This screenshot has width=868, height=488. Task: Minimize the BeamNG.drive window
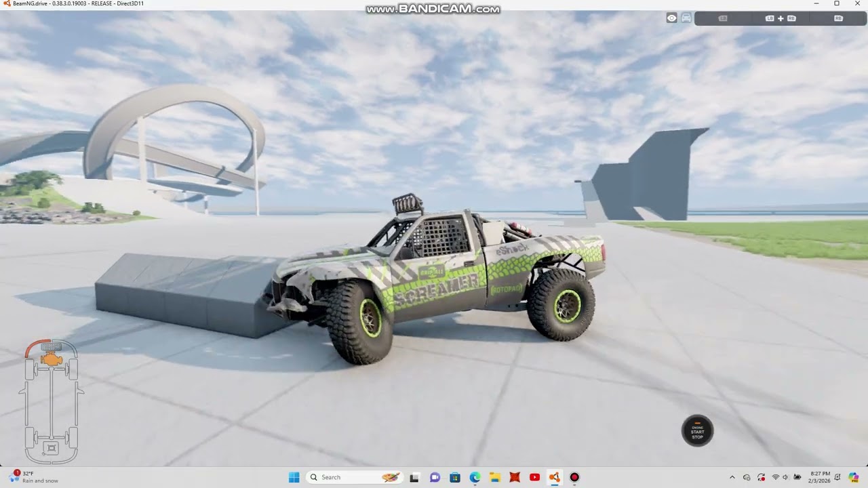(816, 3)
